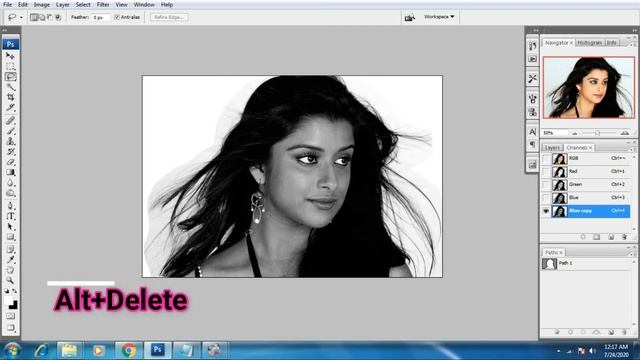
Task: Change screen mode from toolbox
Action: coord(10,328)
